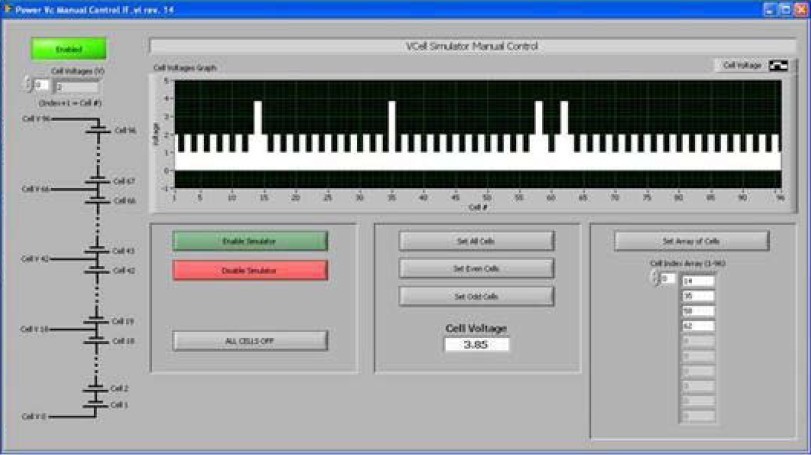The image size is (811, 455).
Task: Click the Cell Voltages index stepper arrows
Action: pos(28,85)
